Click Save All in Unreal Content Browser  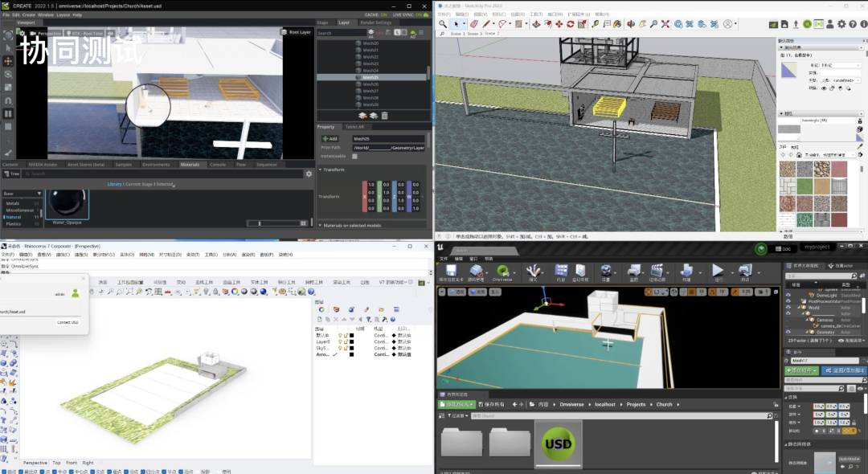492,404
